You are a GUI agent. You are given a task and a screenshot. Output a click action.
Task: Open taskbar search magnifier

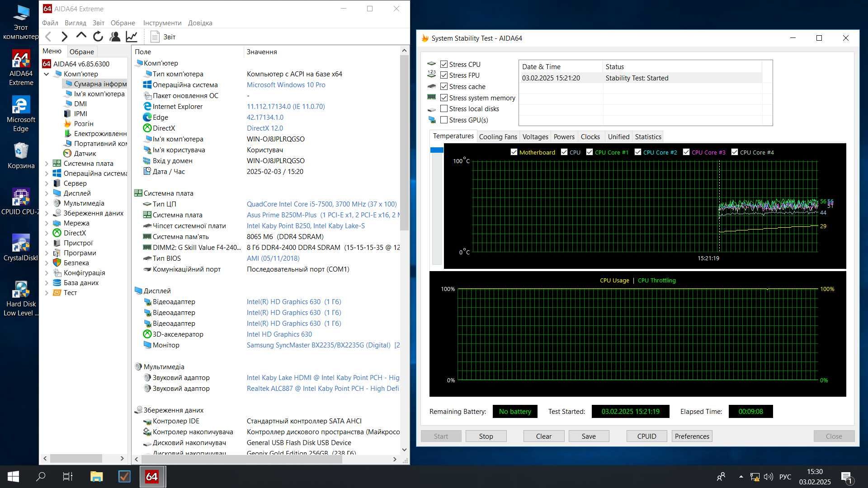tap(41, 476)
